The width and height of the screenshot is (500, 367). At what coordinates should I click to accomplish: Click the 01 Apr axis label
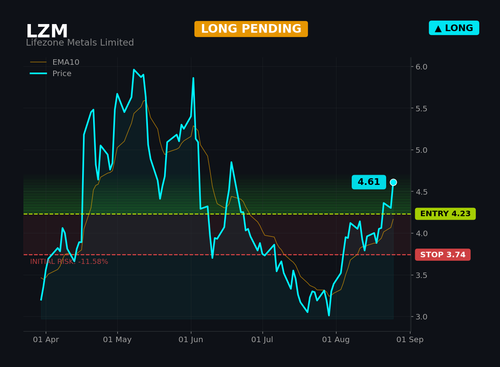pyautogui.click(x=46, y=340)
